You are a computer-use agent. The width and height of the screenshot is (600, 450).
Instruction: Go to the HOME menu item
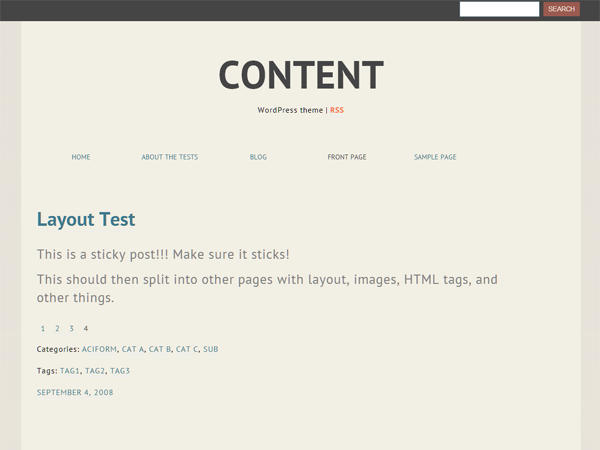click(x=81, y=157)
